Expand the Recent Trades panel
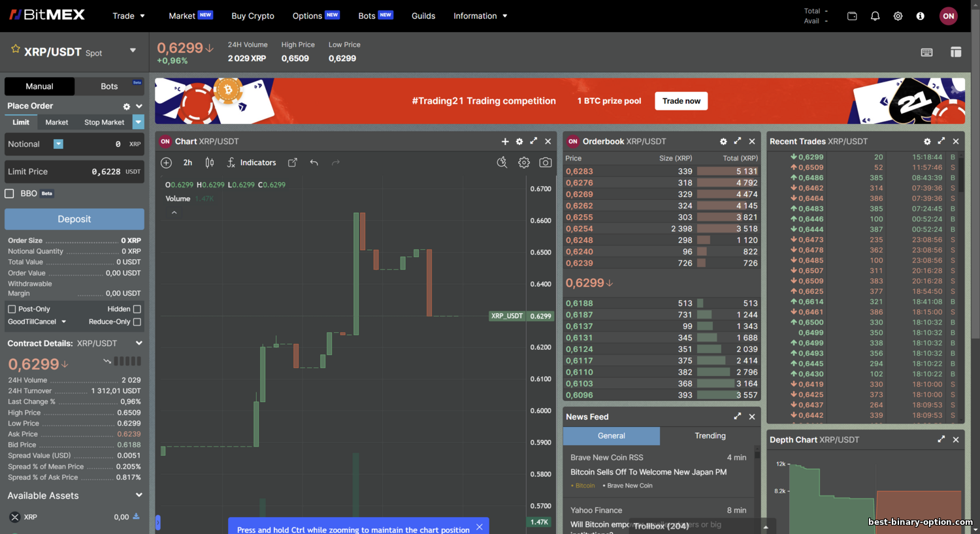Viewport: 980px width, 534px height. coord(941,141)
